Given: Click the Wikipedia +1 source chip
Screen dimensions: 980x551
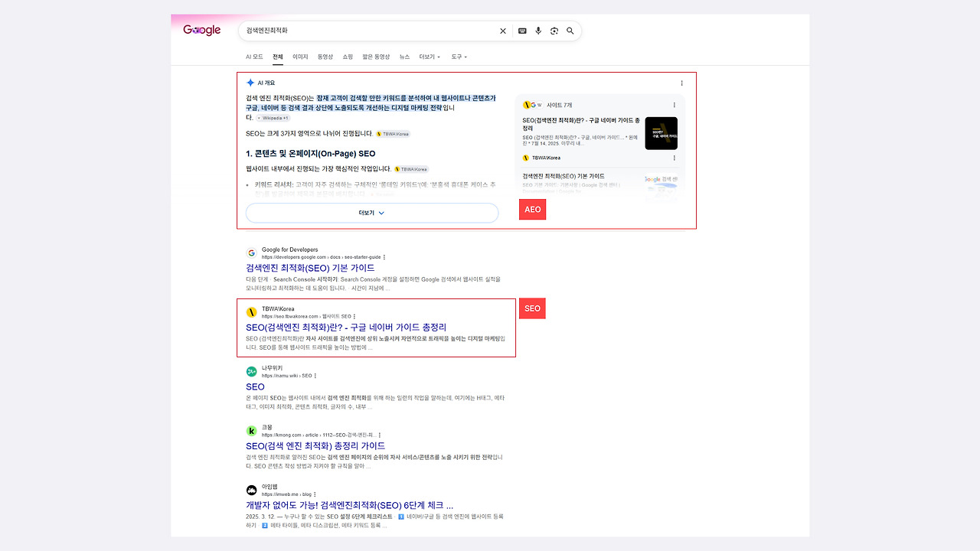Looking at the screenshot, I should click(x=273, y=118).
